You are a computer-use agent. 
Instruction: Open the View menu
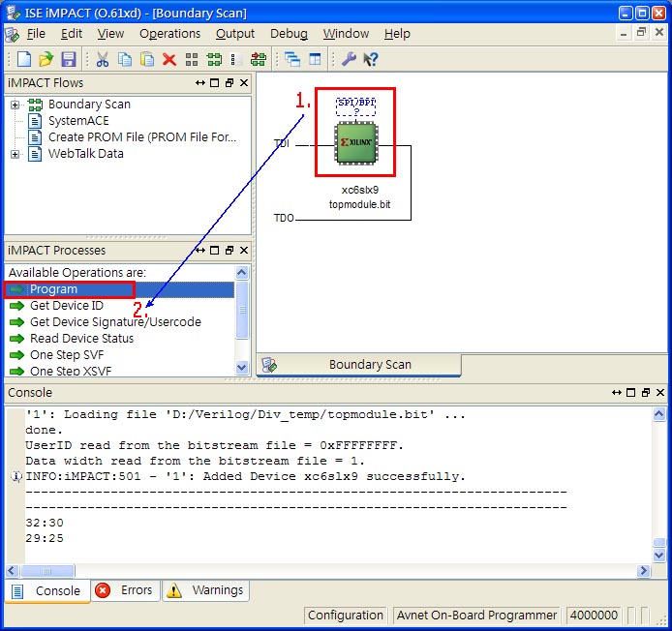click(110, 34)
